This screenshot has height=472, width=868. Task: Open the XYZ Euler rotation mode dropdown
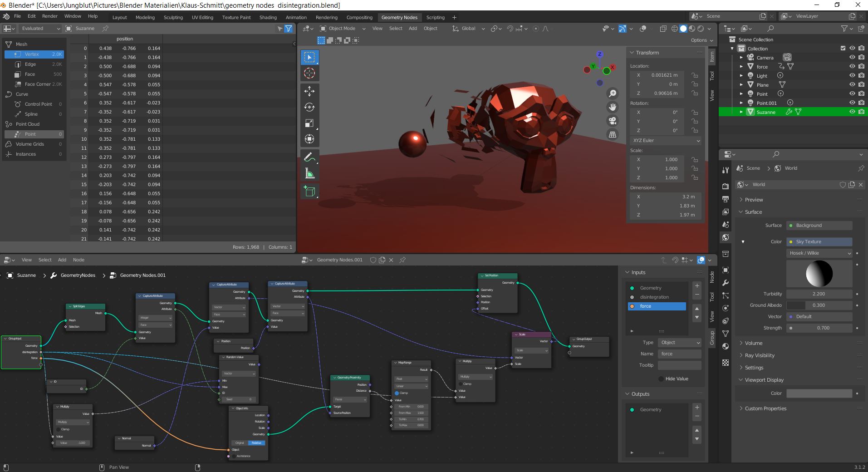coord(666,141)
